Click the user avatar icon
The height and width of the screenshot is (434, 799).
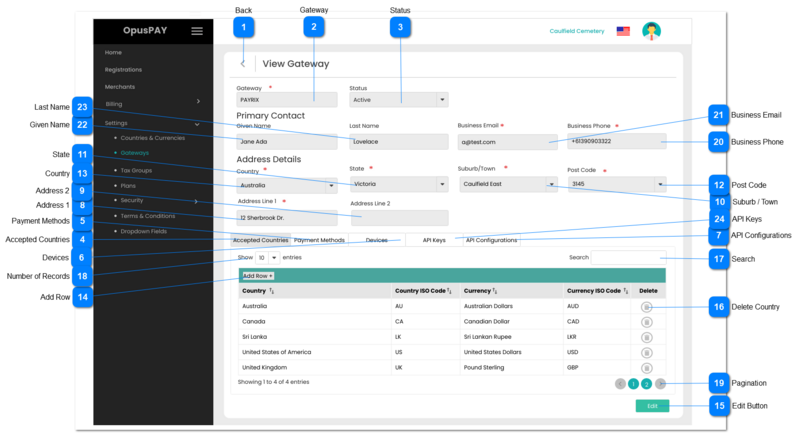point(651,31)
